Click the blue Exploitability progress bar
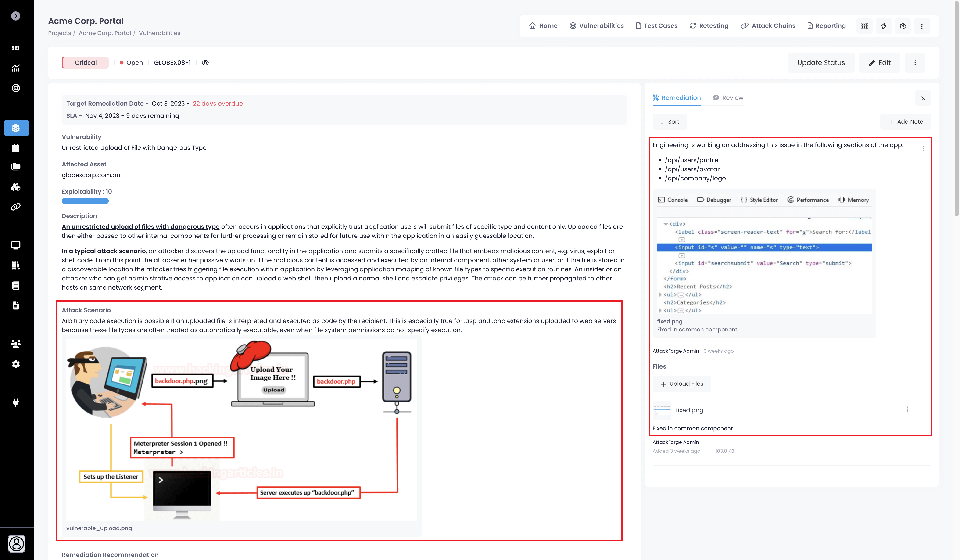Viewport: 960px width, 560px height. click(85, 201)
